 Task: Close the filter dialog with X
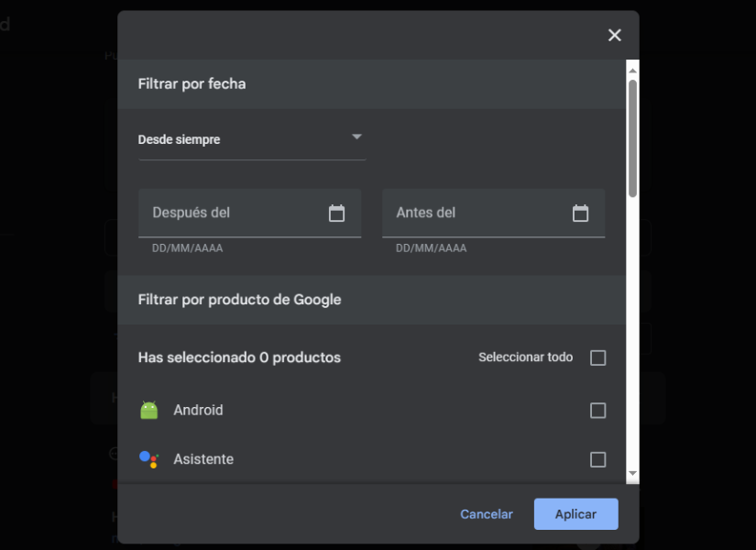click(x=614, y=35)
